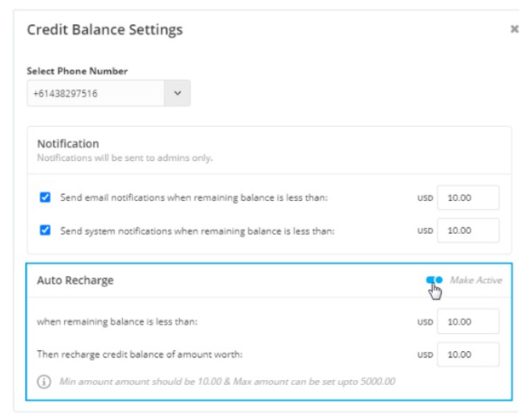The height and width of the screenshot is (420, 529).
Task: Click the 'Send email notifications' label text
Action: pos(194,198)
